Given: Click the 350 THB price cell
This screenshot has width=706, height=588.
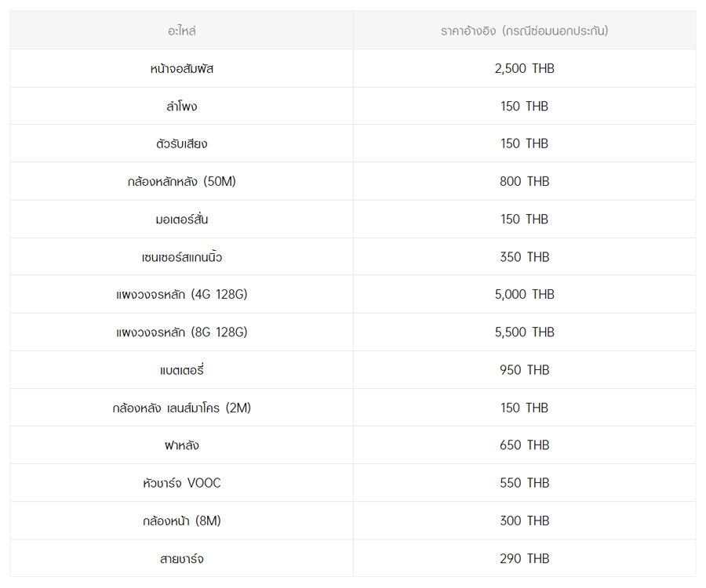Looking at the screenshot, I should (524, 256).
